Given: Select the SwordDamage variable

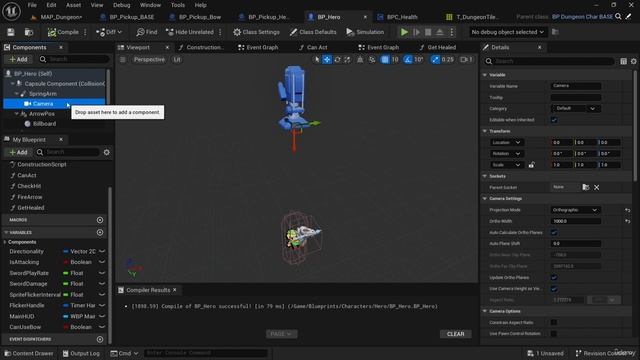Looking at the screenshot, I should [x=28, y=284].
